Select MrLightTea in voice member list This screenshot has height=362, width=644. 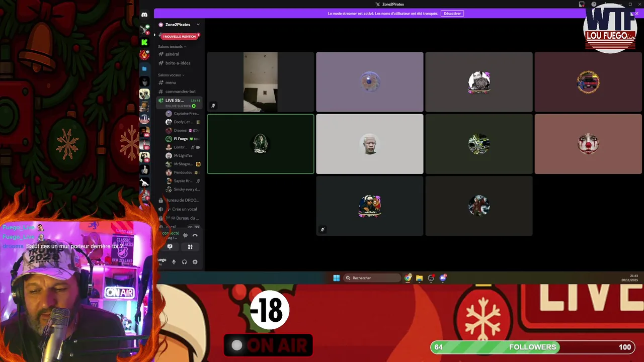[x=183, y=156]
